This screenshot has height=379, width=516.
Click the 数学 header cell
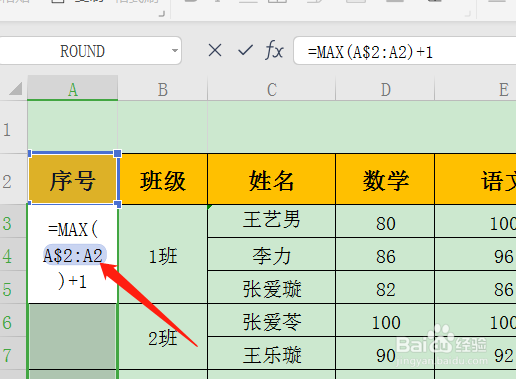385,179
